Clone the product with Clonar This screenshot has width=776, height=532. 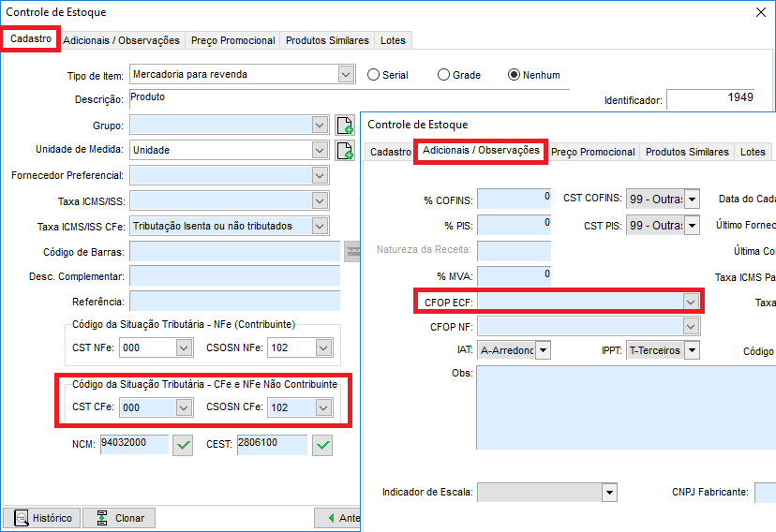tap(119, 518)
